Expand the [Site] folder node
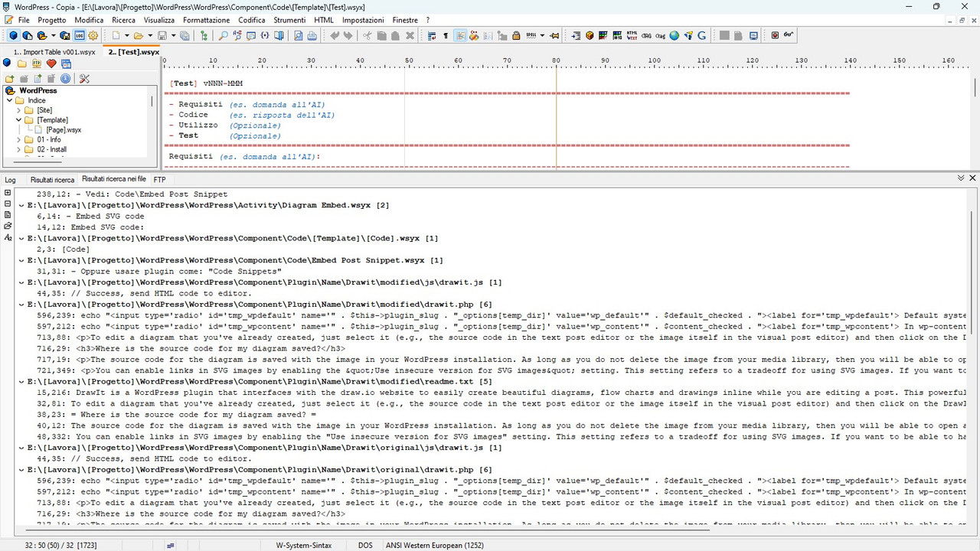980x551 pixels. tap(19, 110)
